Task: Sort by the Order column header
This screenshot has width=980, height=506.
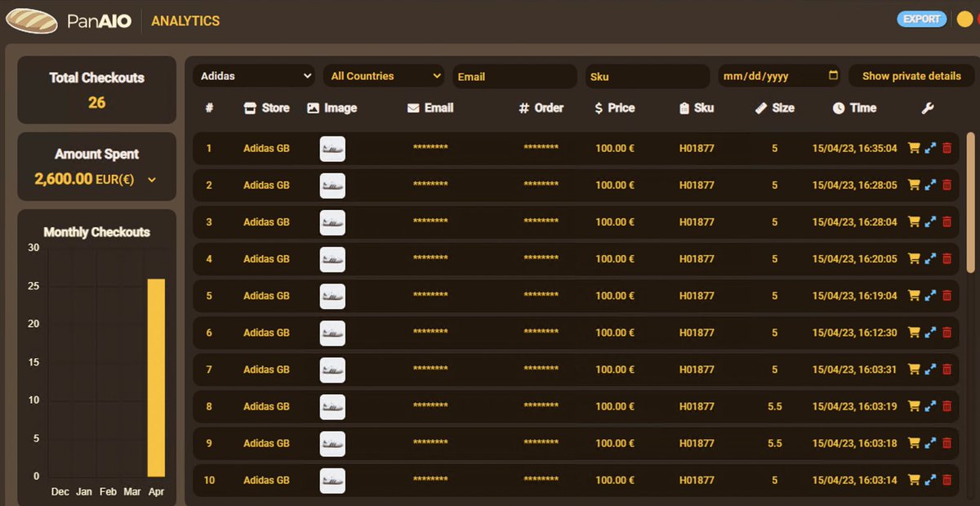Action: pyautogui.click(x=541, y=108)
